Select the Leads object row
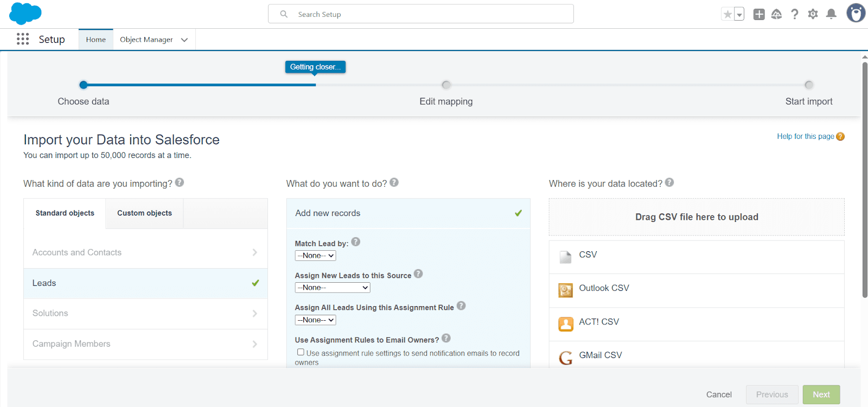The width and height of the screenshot is (868, 407). [x=145, y=283]
